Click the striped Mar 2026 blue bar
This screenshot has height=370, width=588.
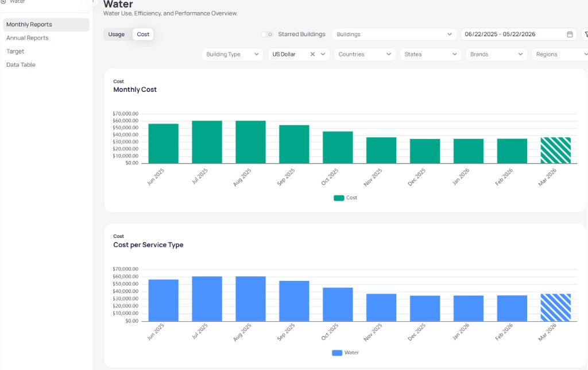(x=555, y=307)
